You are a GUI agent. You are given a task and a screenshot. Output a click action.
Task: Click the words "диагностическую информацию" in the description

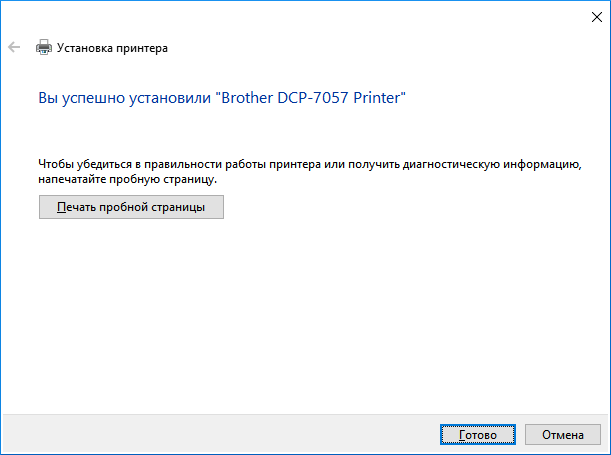[504, 162]
